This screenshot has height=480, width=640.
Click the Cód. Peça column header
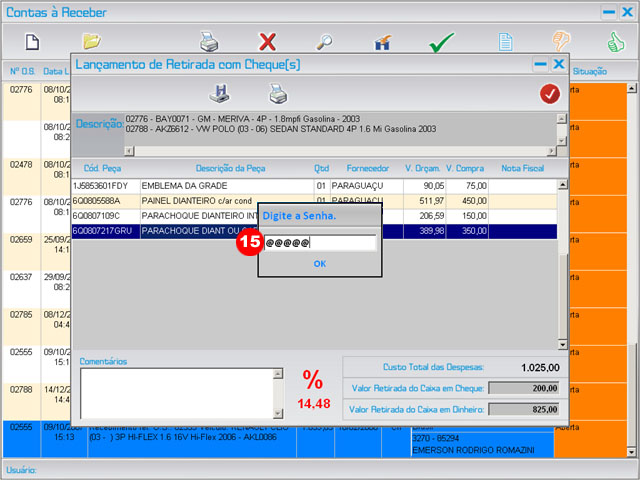coord(102,168)
